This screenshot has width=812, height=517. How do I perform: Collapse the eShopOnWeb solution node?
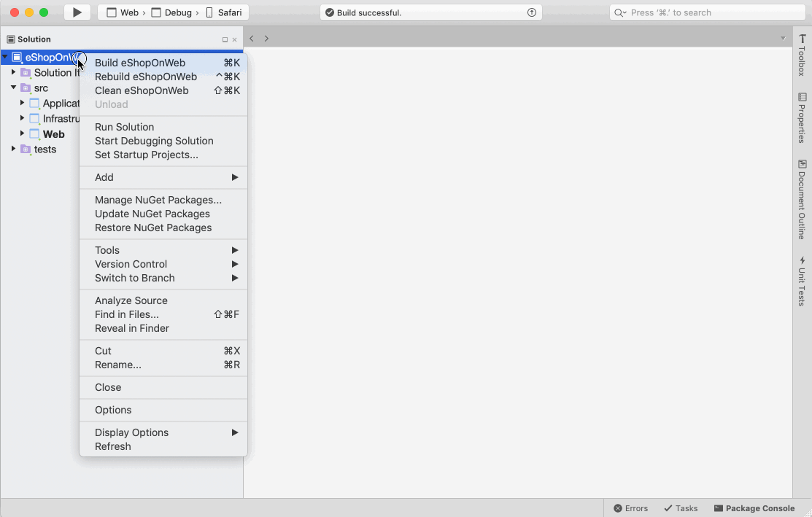(4, 57)
